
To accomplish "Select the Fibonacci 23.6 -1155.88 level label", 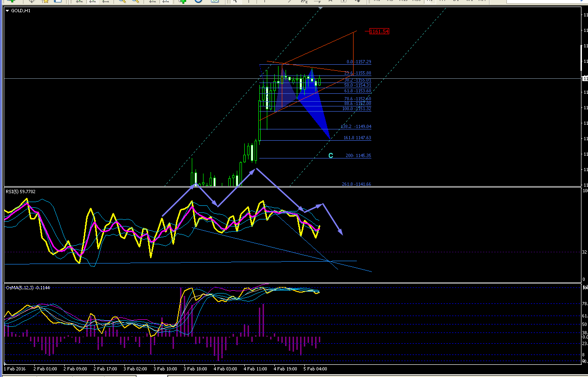I will 358,73.
